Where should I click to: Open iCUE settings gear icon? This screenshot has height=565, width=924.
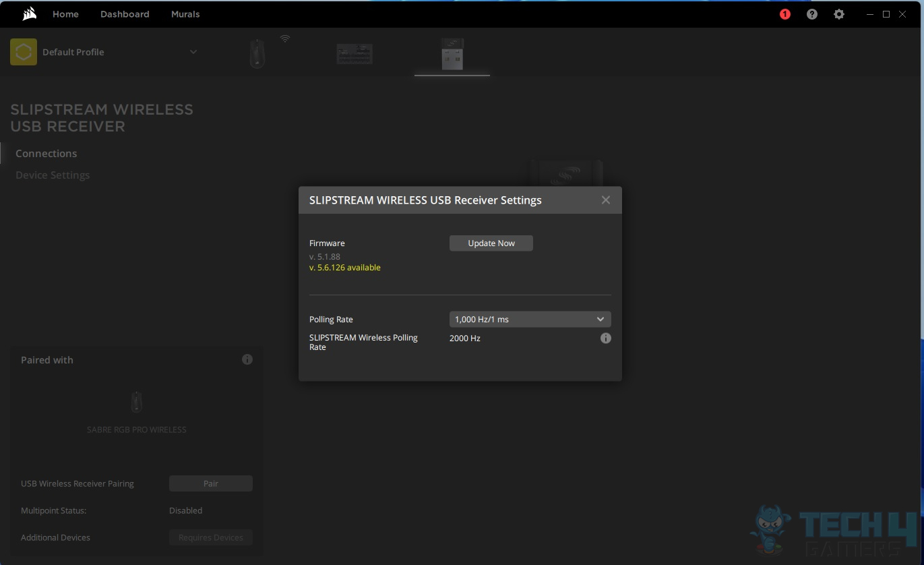(x=839, y=14)
